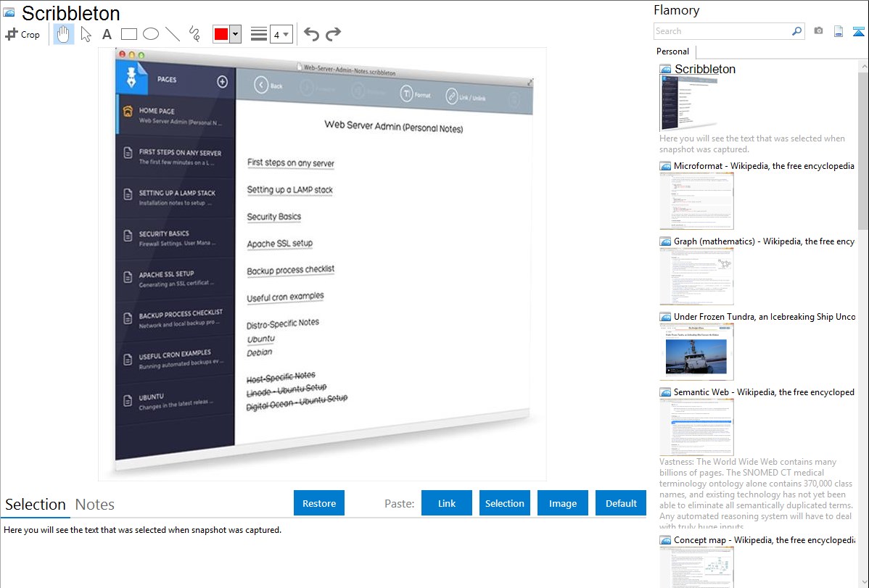Image resolution: width=869 pixels, height=588 pixels.
Task: Click the Flamory icon beside Scribbleton window title
Action: pos(9,12)
